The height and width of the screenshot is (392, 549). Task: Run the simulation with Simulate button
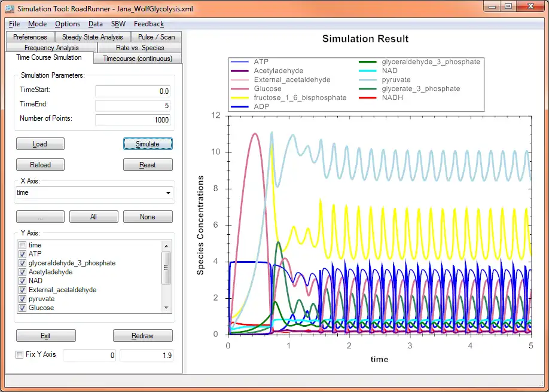pos(148,144)
